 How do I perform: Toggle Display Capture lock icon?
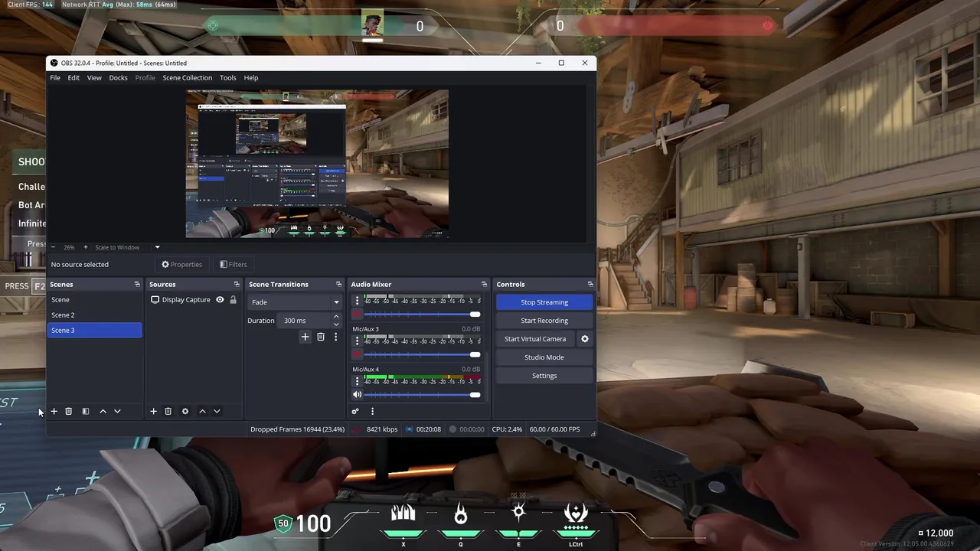[x=234, y=300]
